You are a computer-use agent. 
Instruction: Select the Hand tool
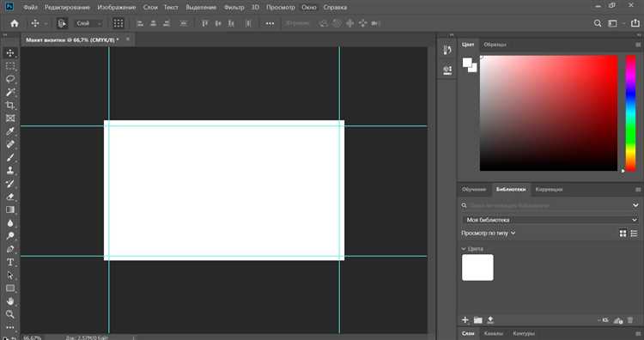coord(10,301)
